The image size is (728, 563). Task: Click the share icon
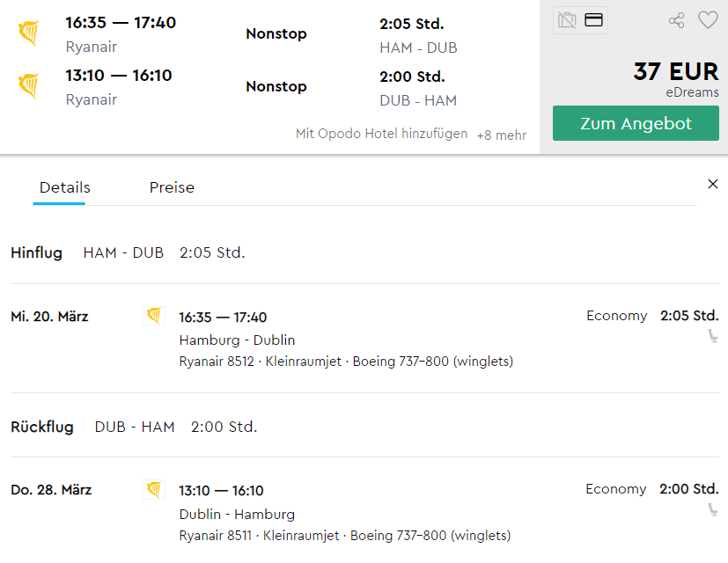click(x=676, y=19)
